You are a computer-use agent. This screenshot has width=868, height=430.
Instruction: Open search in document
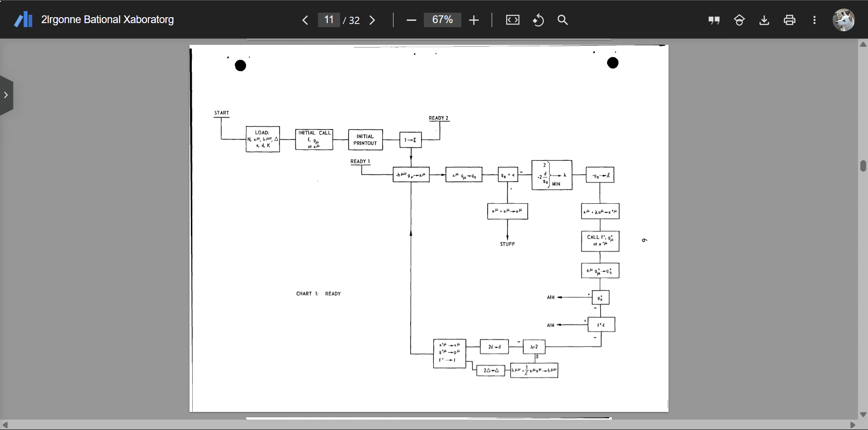click(x=563, y=20)
